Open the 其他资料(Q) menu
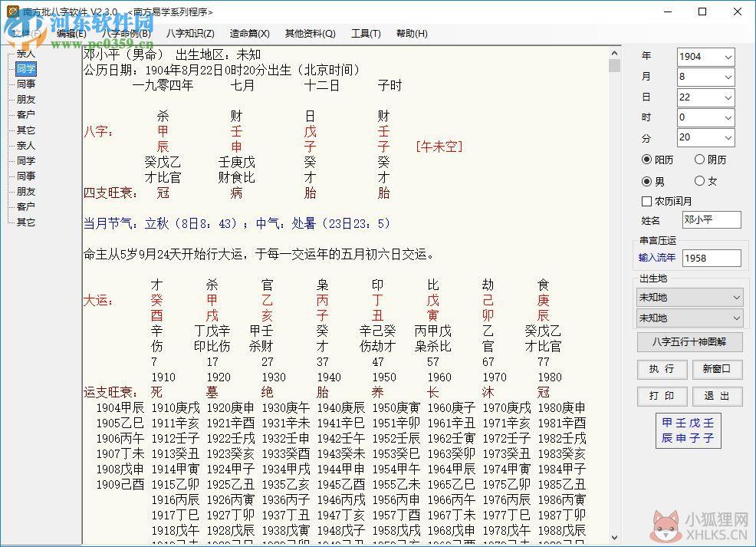 tap(310, 33)
